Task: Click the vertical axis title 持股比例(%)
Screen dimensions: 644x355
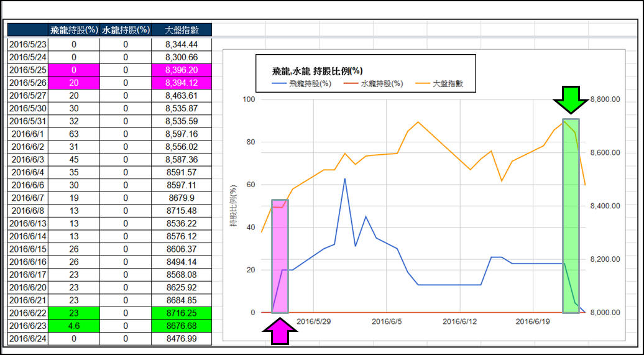Action: coord(234,206)
